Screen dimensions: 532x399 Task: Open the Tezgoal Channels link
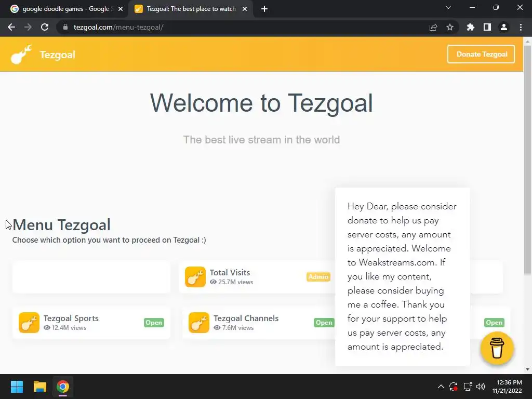point(246,318)
